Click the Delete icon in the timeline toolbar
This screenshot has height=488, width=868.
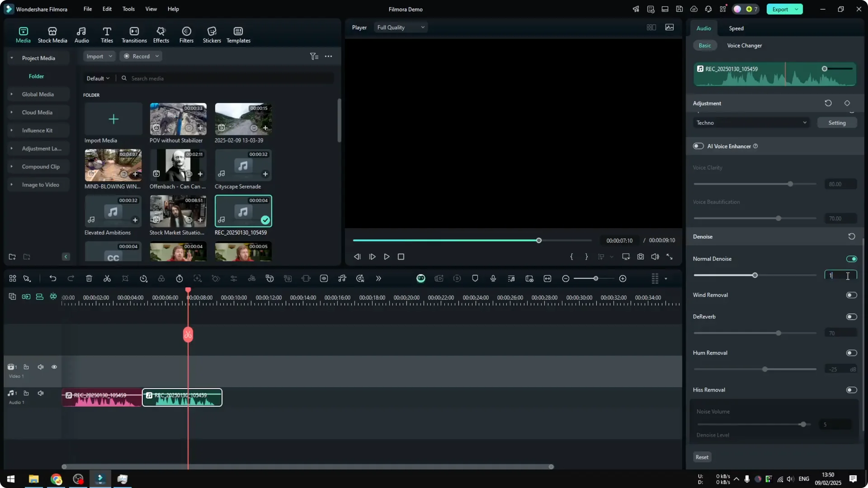click(89, 278)
